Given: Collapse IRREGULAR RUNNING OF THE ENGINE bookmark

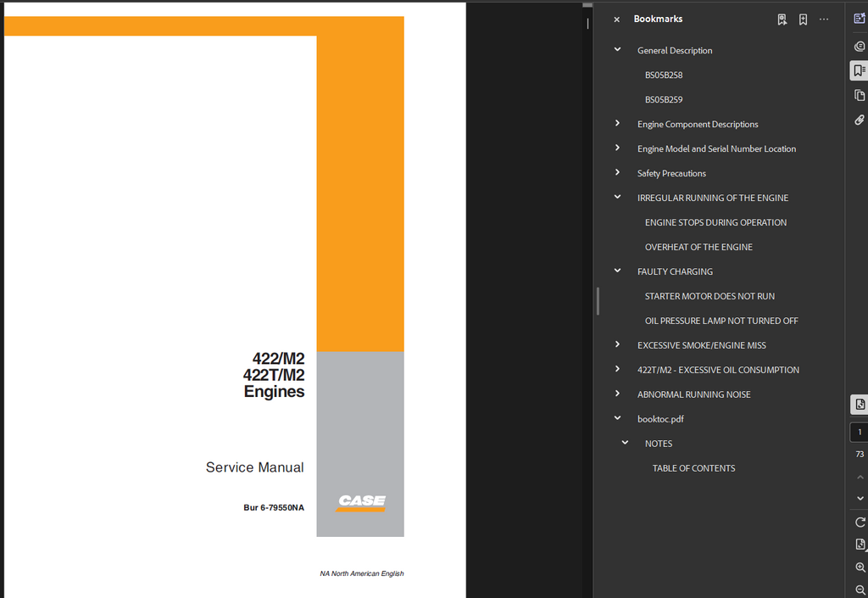Looking at the screenshot, I should [618, 197].
